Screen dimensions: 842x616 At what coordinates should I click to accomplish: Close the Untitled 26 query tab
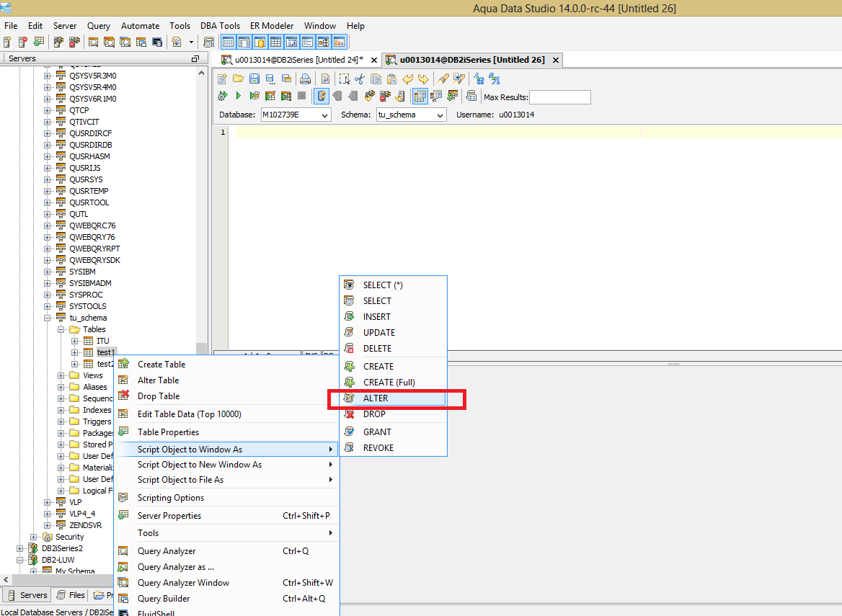coord(556,60)
